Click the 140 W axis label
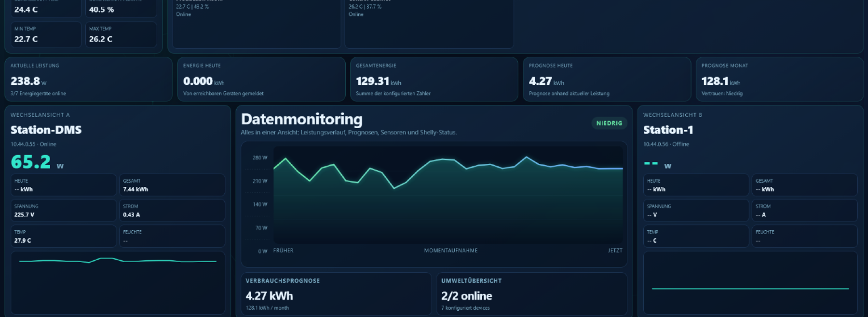 pyautogui.click(x=260, y=204)
